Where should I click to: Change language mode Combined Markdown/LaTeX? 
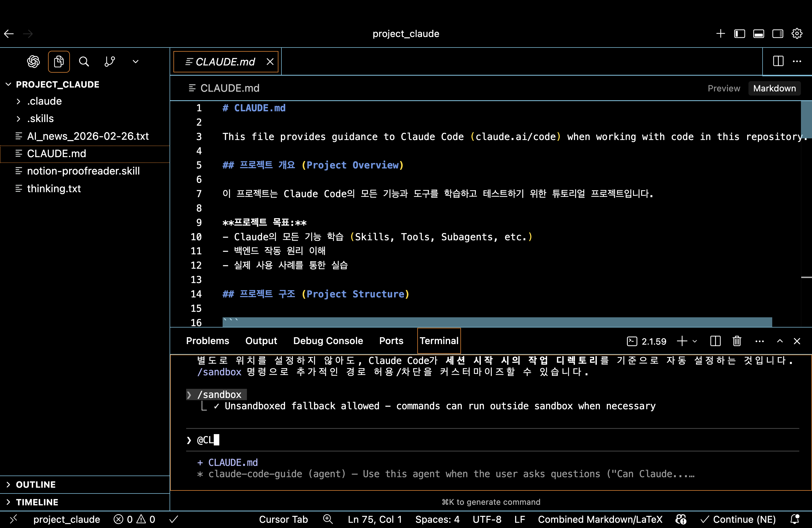(x=600, y=519)
